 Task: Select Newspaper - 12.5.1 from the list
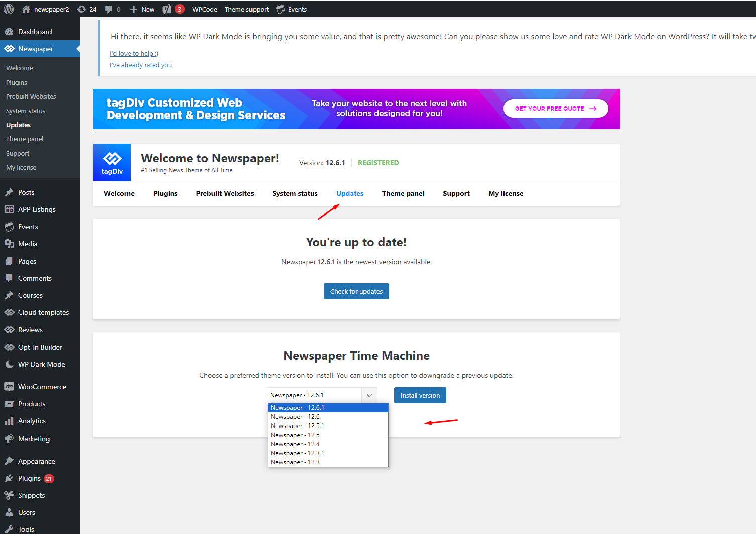[x=328, y=426]
